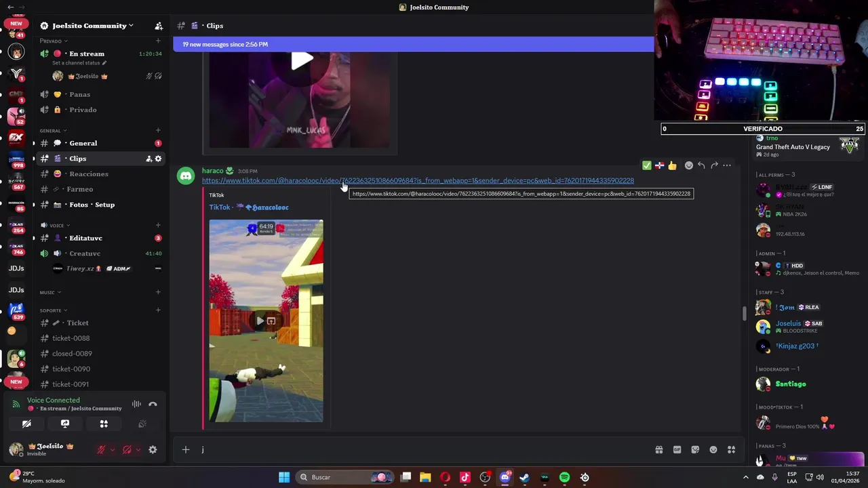The width and height of the screenshot is (868, 488).
Task: Open apps launcher in message bar
Action: (x=731, y=449)
